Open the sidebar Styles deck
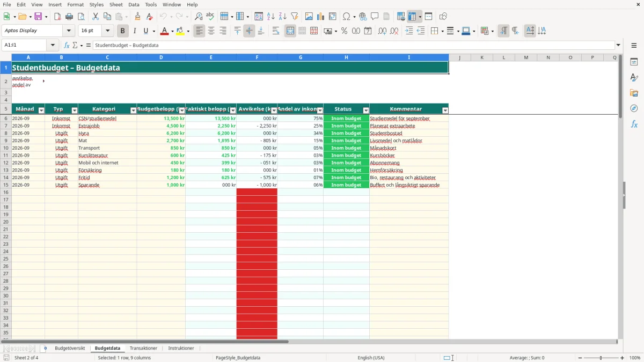The height and width of the screenshot is (362, 644). [x=634, y=78]
